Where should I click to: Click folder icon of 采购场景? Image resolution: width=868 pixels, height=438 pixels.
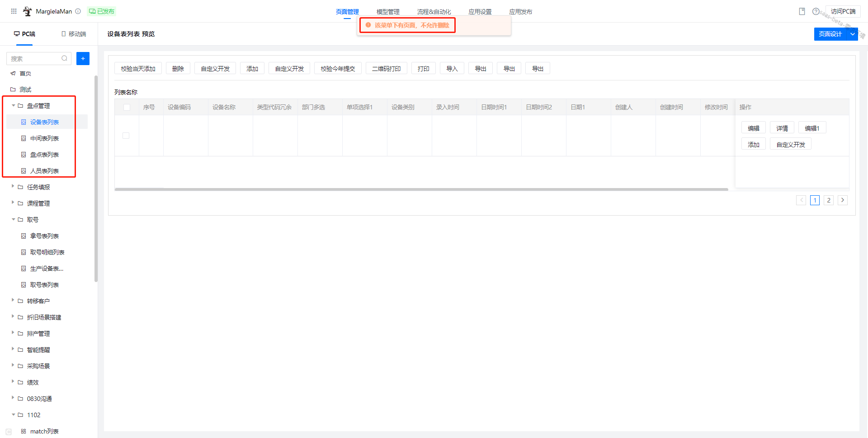pos(20,366)
